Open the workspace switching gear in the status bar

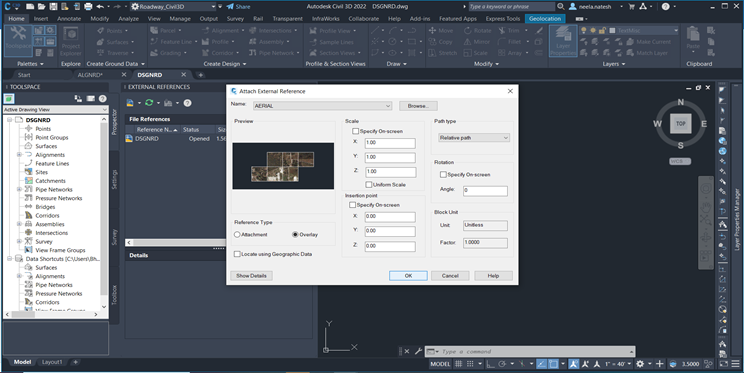coord(640,364)
